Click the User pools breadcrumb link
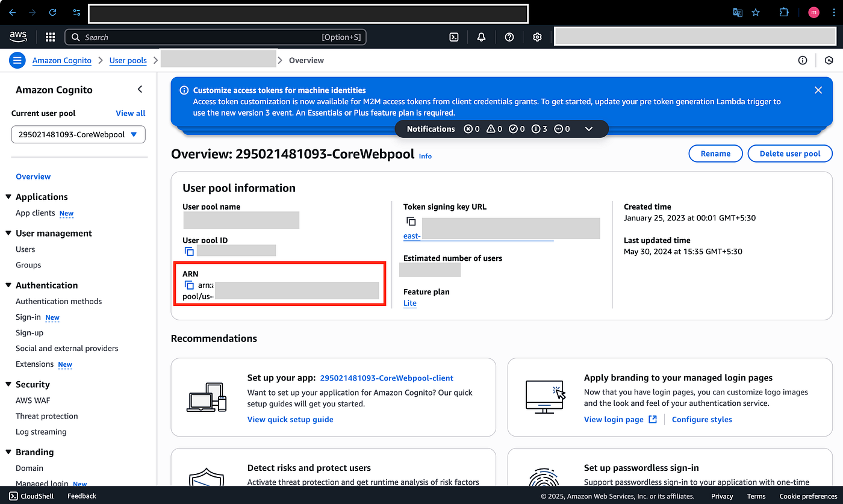The image size is (843, 504). click(x=128, y=60)
